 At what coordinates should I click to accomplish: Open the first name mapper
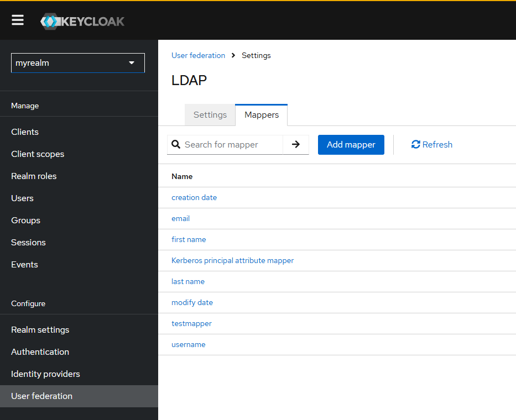tap(189, 239)
